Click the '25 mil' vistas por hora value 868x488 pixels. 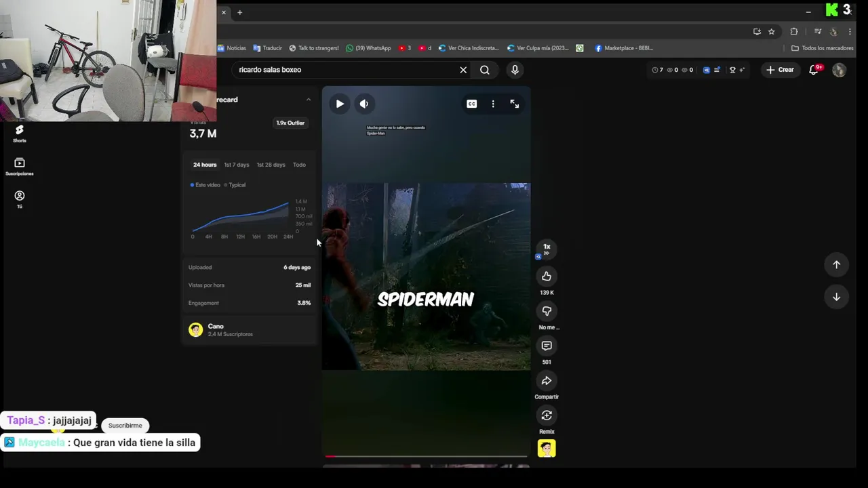point(303,285)
